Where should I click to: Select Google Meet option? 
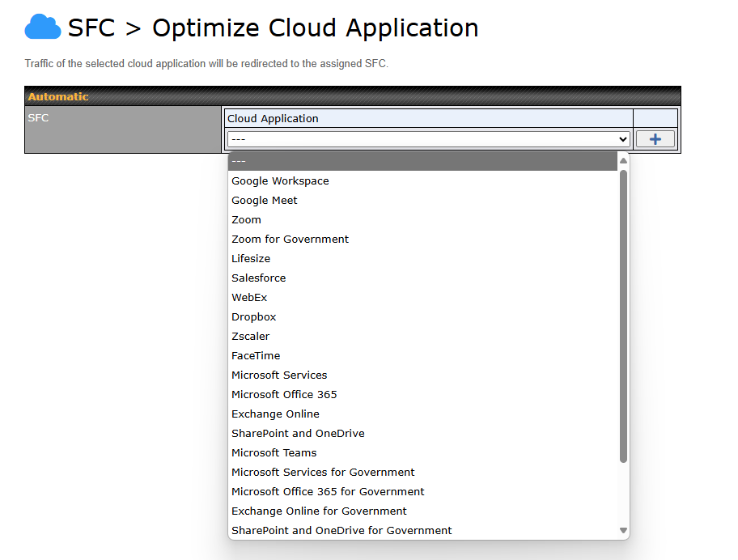[x=422, y=201]
